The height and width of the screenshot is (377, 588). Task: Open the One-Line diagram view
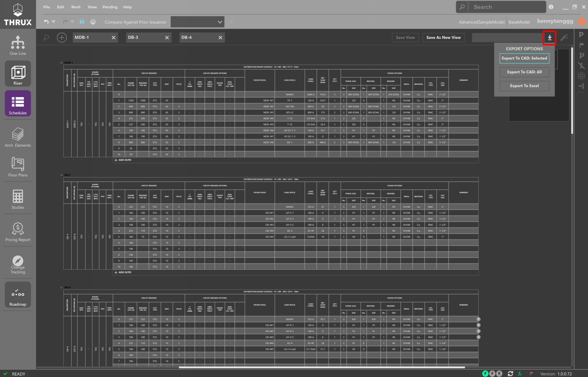18,45
